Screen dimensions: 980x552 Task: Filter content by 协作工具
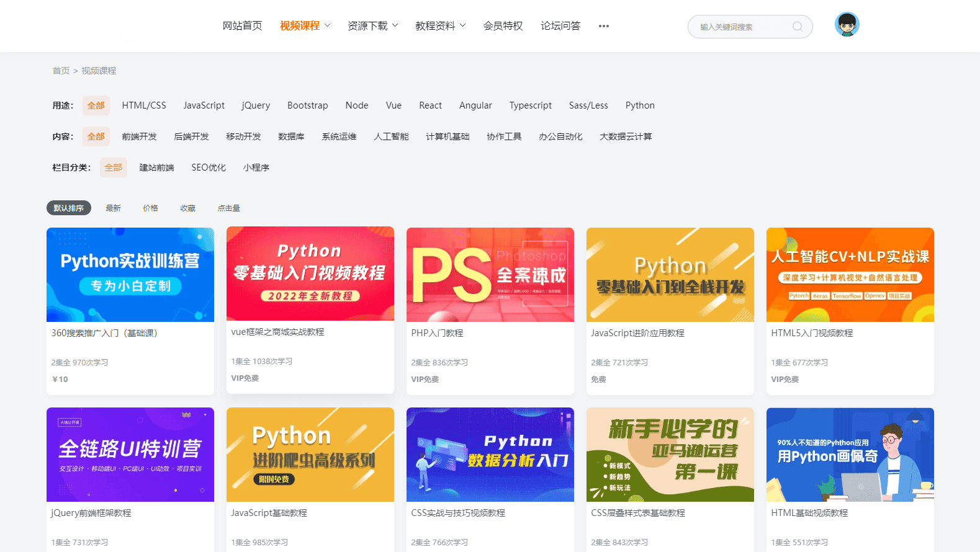coord(504,136)
